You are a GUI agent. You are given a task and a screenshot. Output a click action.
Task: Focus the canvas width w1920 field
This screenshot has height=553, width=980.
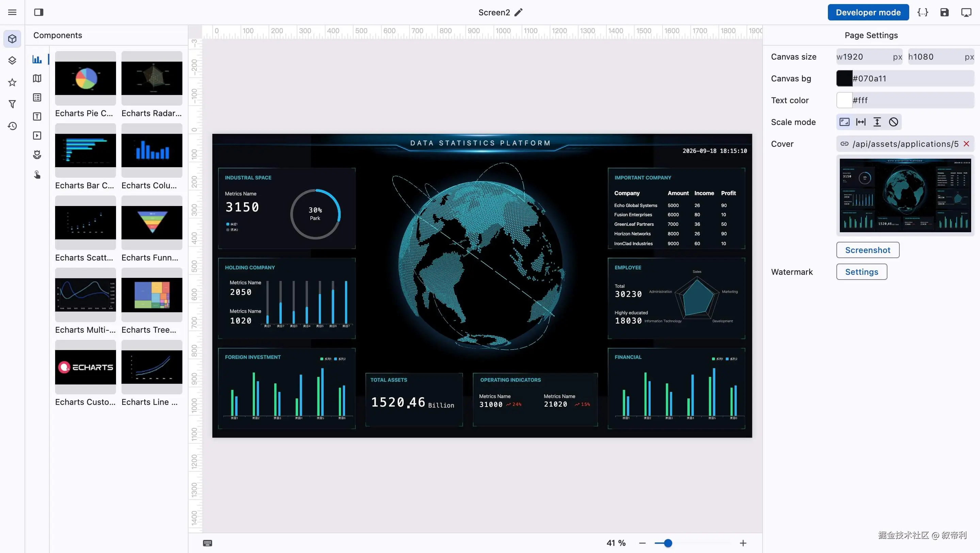click(x=869, y=57)
